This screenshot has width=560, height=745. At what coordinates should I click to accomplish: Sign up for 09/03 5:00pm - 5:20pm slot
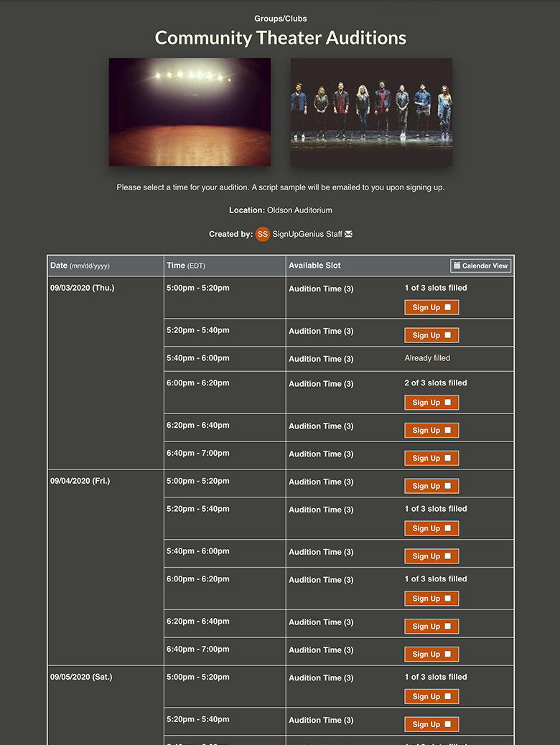click(431, 307)
